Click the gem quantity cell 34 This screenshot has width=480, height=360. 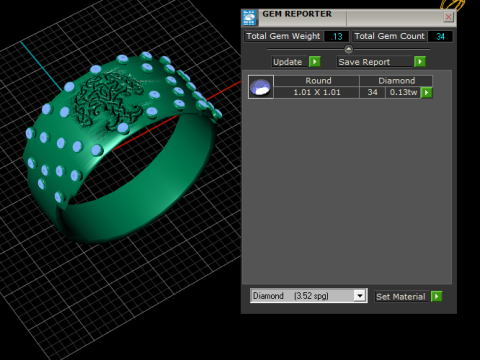pyautogui.click(x=372, y=92)
